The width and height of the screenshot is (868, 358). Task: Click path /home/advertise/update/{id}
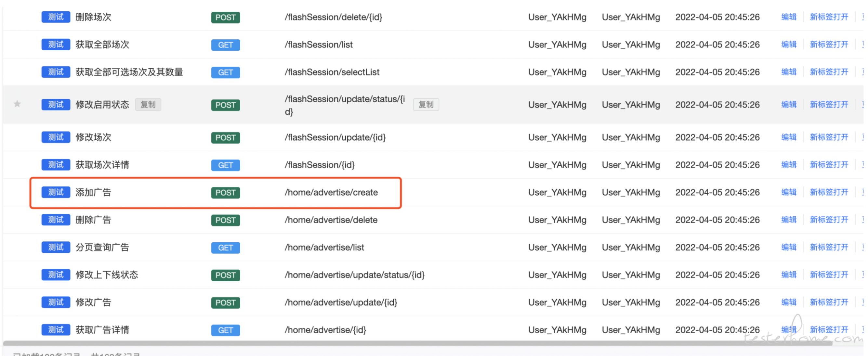point(341,302)
